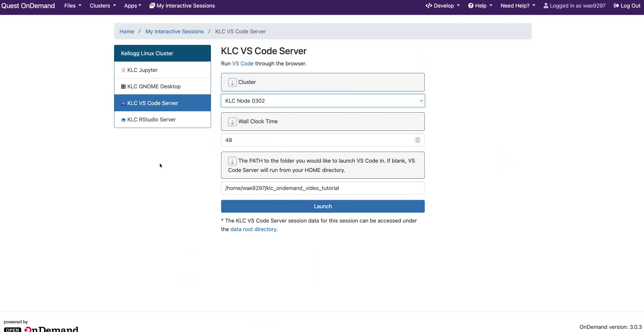Viewport: 644px width, 332px height.
Task: Click the logged-in user icon
Action: [546, 6]
